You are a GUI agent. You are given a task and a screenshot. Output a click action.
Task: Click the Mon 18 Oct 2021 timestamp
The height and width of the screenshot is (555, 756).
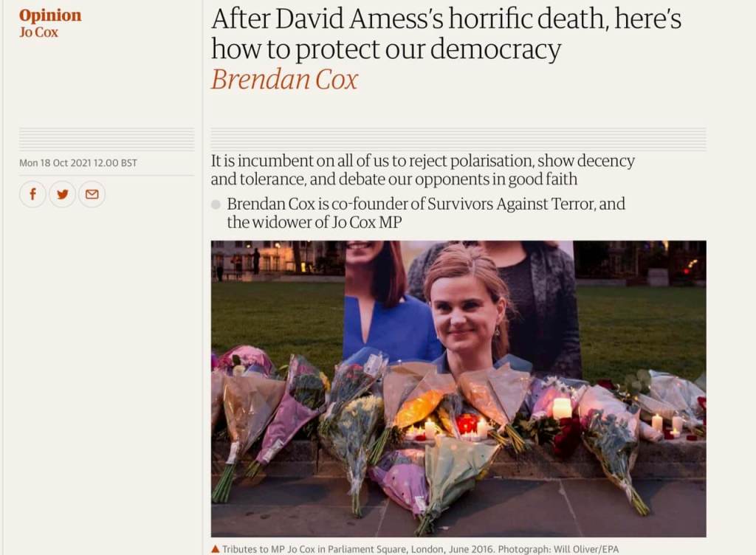(78, 163)
